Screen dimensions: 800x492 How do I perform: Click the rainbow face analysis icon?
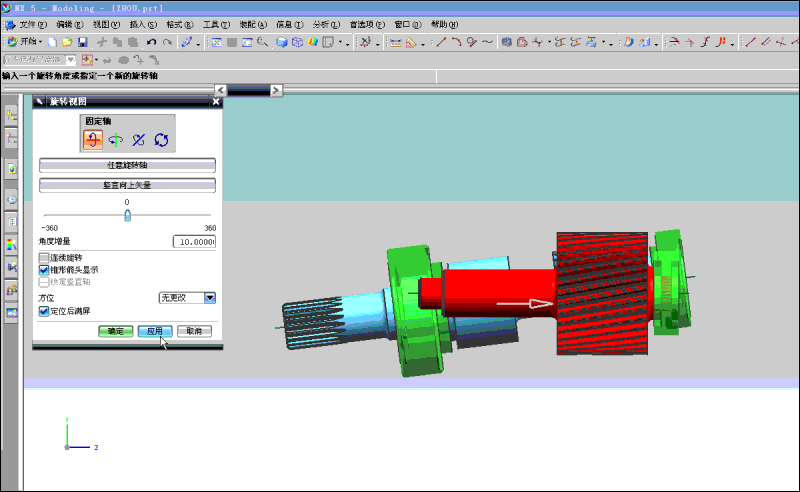coord(313,42)
